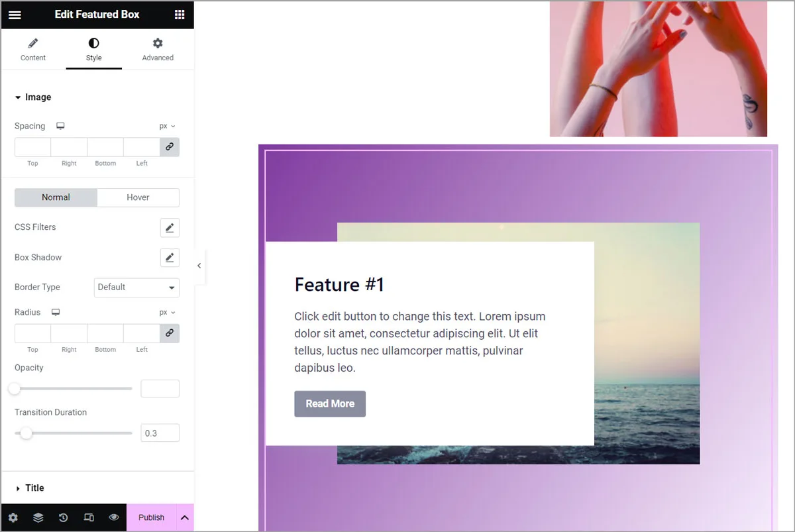Click the CSS Filters label

(35, 227)
